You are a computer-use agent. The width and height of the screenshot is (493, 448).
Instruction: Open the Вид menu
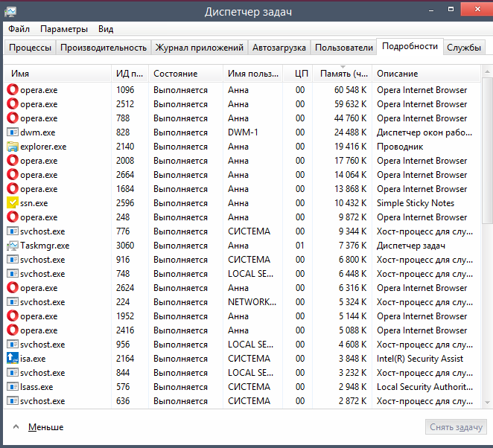(x=106, y=29)
